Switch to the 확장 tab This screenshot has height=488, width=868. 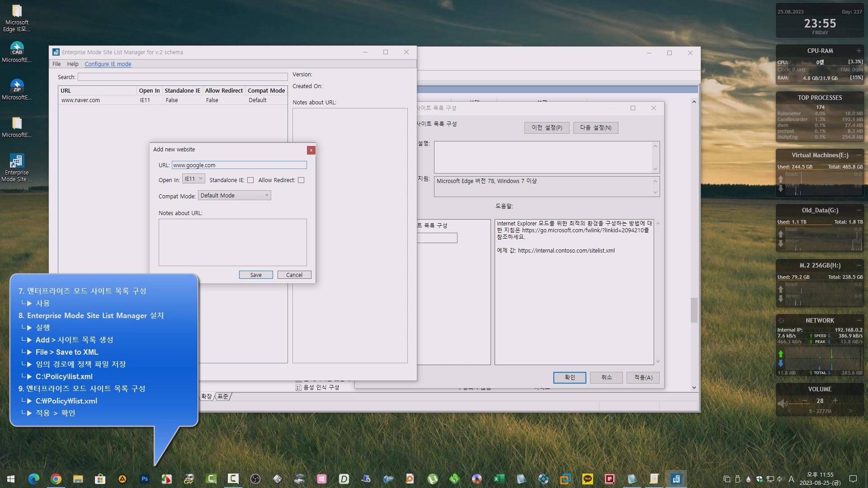207,396
